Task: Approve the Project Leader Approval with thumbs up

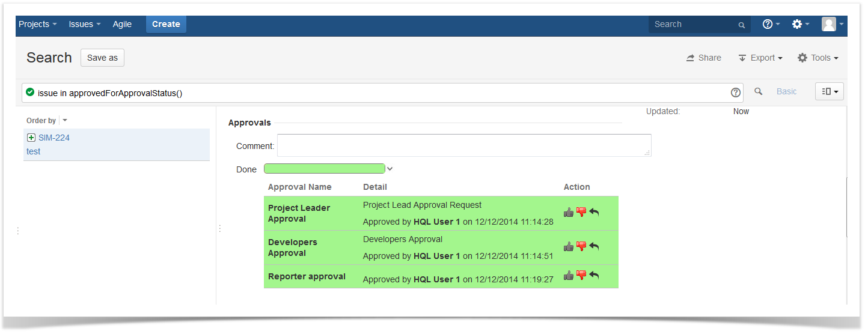Action: coord(569,212)
